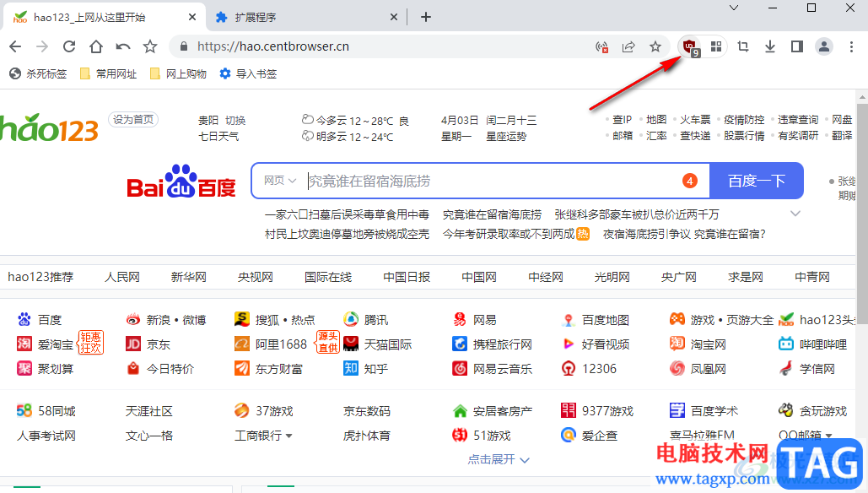This screenshot has height=493, width=868.
Task: Go to home via house icon
Action: pyautogui.click(x=96, y=46)
